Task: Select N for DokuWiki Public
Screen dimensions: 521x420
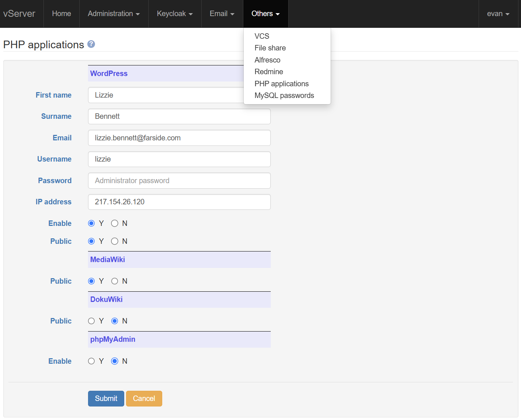Action: click(x=115, y=321)
